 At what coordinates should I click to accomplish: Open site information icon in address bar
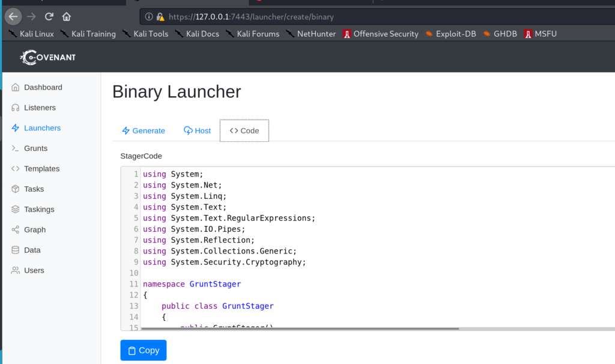(149, 16)
